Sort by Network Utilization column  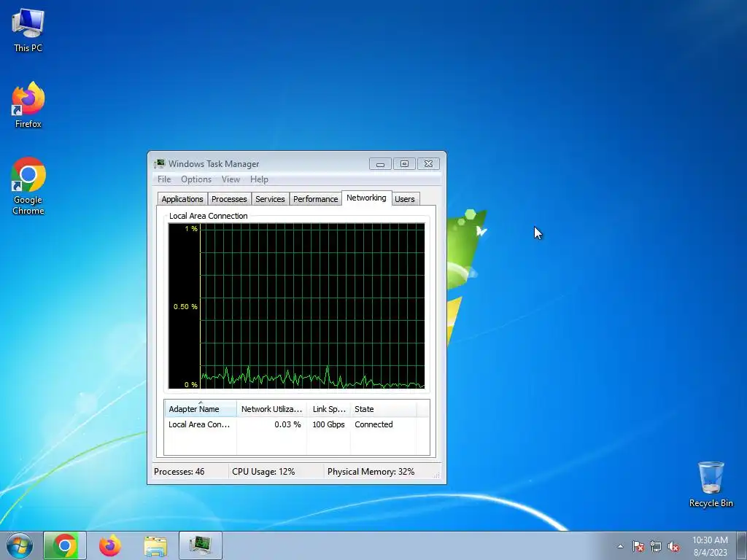(271, 408)
